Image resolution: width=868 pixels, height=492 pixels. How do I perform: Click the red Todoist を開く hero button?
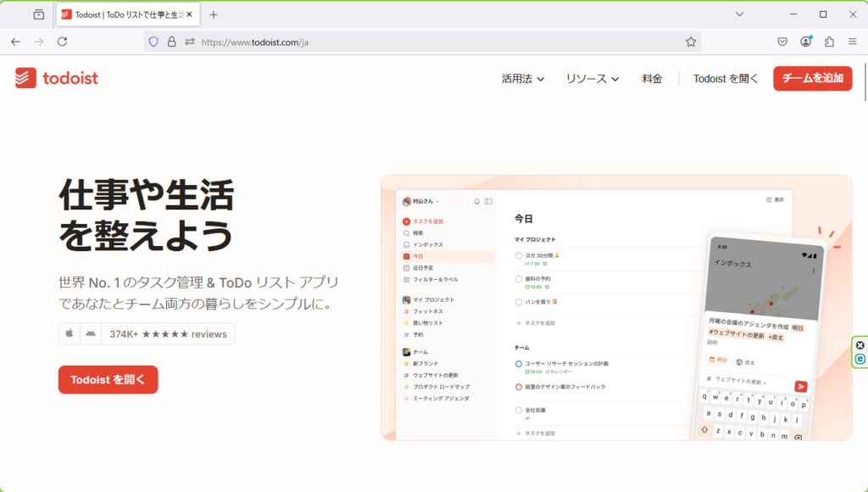[x=108, y=380]
